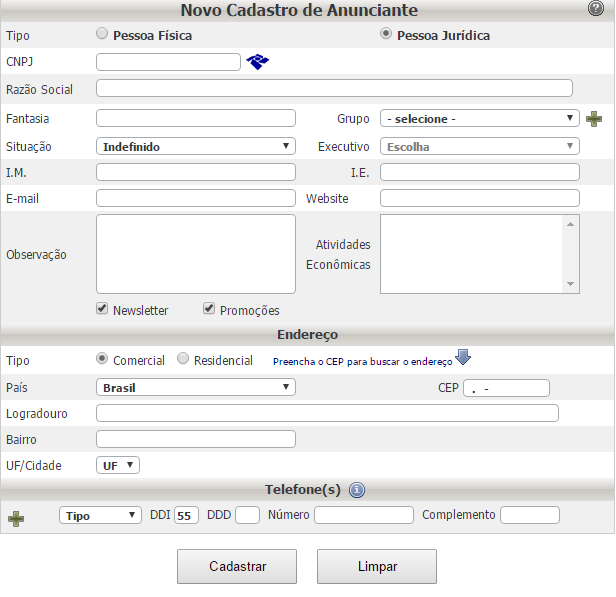Toggle the Promoções checkbox
The width and height of the screenshot is (616, 597).
pos(209,309)
